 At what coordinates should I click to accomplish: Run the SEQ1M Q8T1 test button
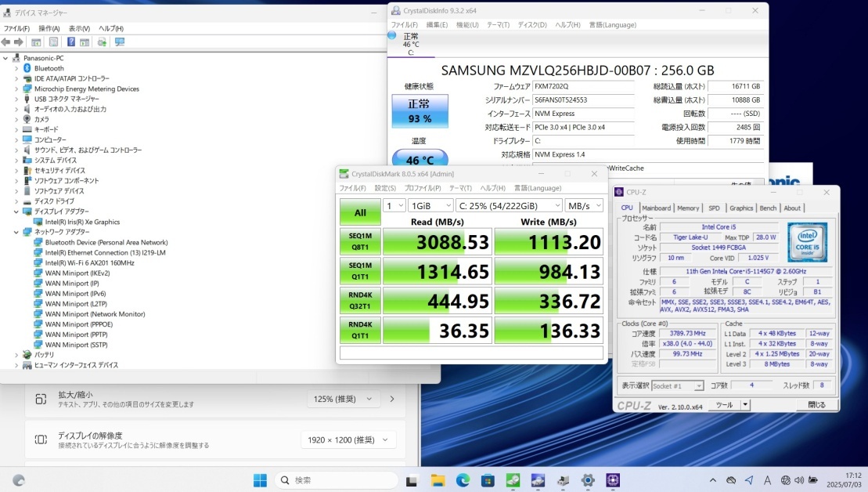coord(360,241)
